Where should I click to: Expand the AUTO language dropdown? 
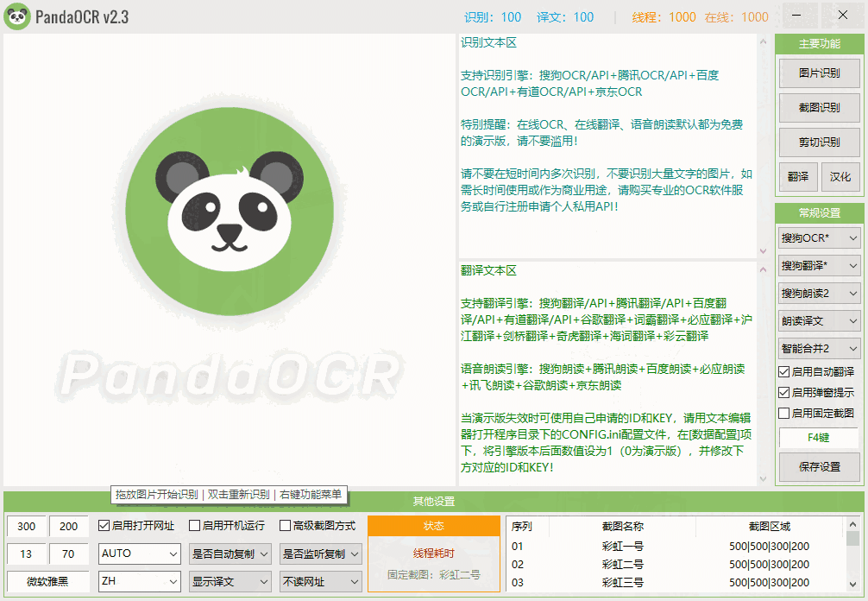click(x=139, y=554)
